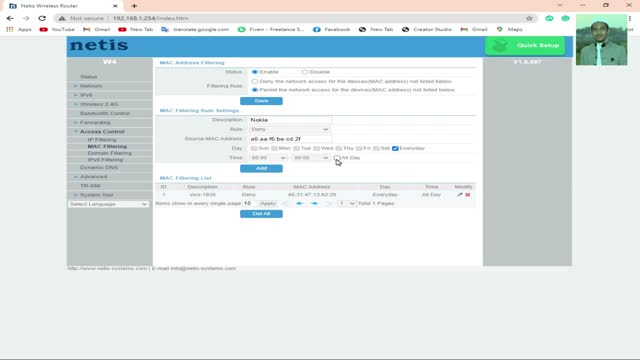
Task: Open the Select Language dropdown
Action: (108, 204)
